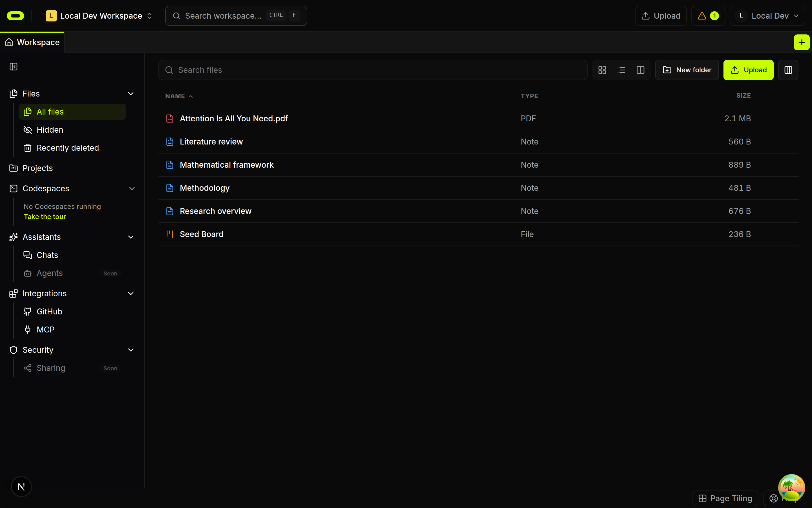
Task: Collapse the Codespaces section chevron
Action: (x=132, y=189)
